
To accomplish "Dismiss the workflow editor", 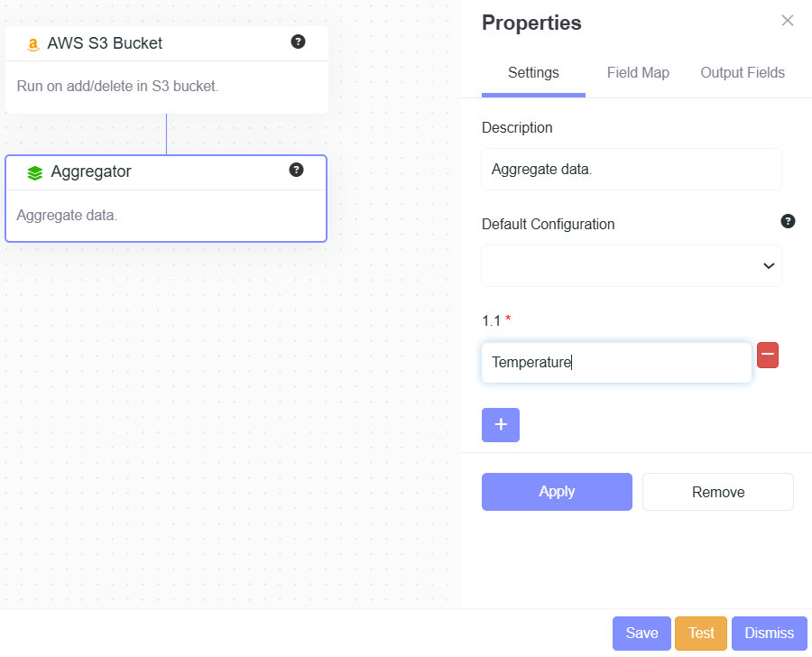I will click(769, 634).
